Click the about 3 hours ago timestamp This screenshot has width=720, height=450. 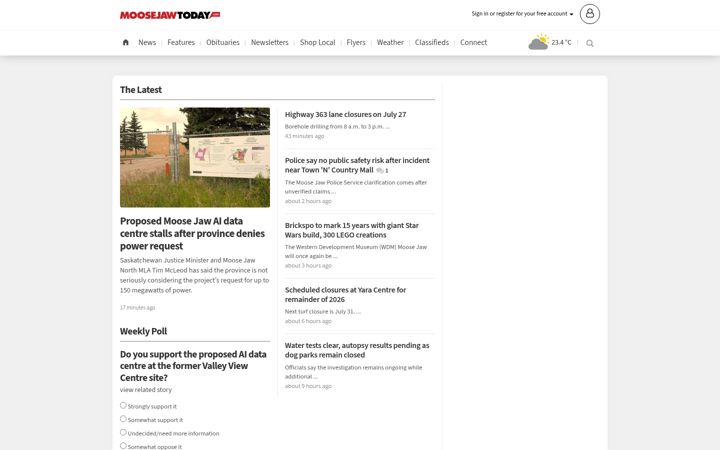click(x=308, y=265)
